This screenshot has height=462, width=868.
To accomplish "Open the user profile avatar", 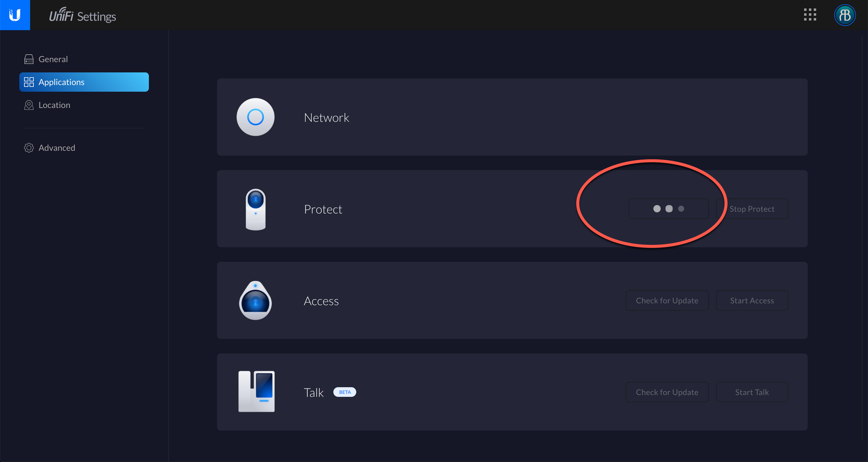I will point(845,15).
